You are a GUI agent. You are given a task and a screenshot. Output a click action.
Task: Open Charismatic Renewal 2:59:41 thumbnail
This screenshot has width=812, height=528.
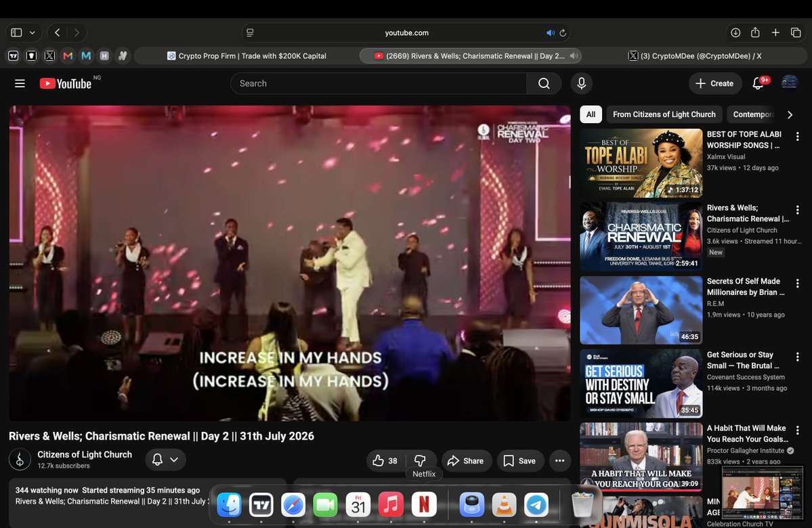tap(641, 236)
